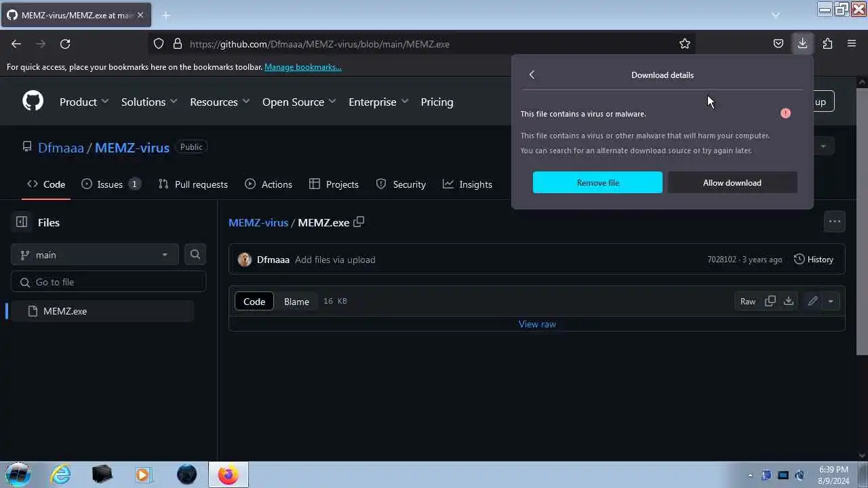
Task: Collapse the file tree side panel icon
Action: coord(22,222)
